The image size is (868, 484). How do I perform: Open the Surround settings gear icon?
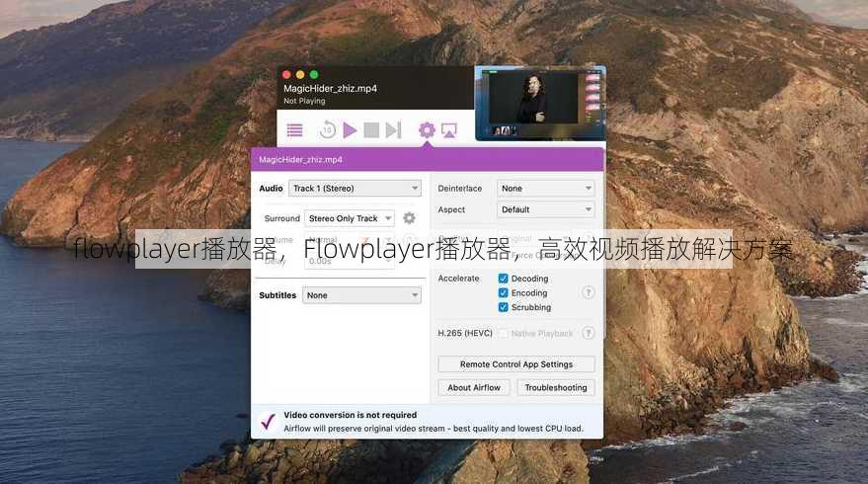(409, 218)
